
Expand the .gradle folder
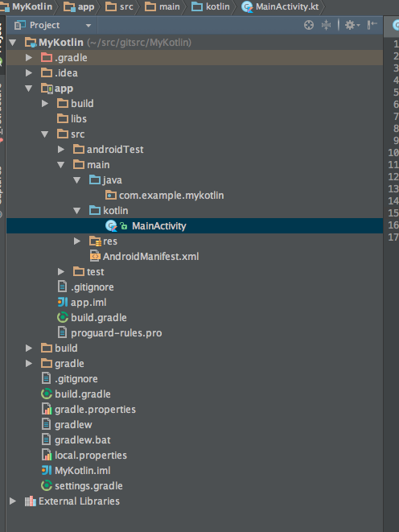pyautogui.click(x=29, y=58)
